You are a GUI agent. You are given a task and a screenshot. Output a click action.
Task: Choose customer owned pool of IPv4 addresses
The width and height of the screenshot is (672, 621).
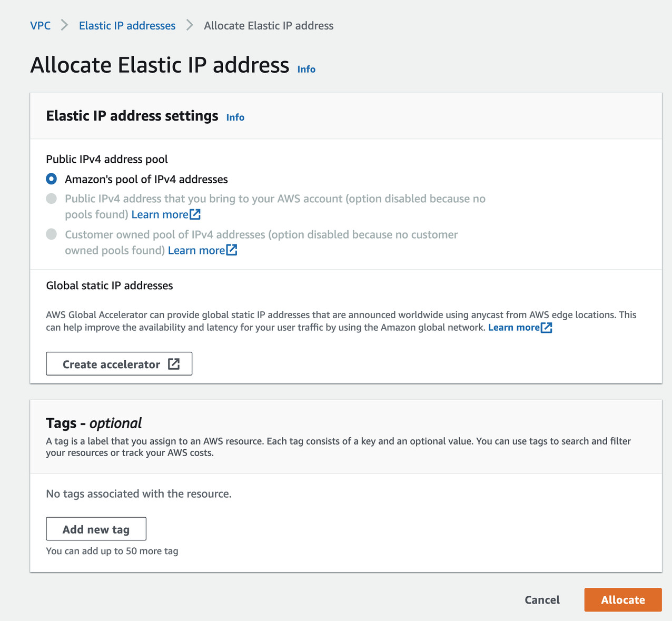click(51, 234)
